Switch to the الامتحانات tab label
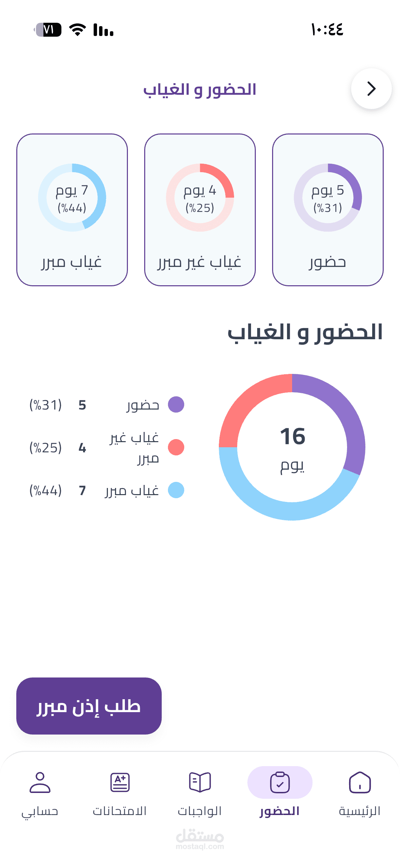The height and width of the screenshot is (868, 400). pyautogui.click(x=119, y=811)
